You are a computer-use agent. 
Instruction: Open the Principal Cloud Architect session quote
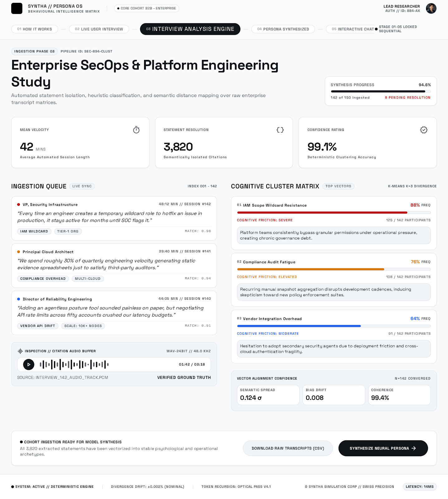pyautogui.click(x=114, y=266)
